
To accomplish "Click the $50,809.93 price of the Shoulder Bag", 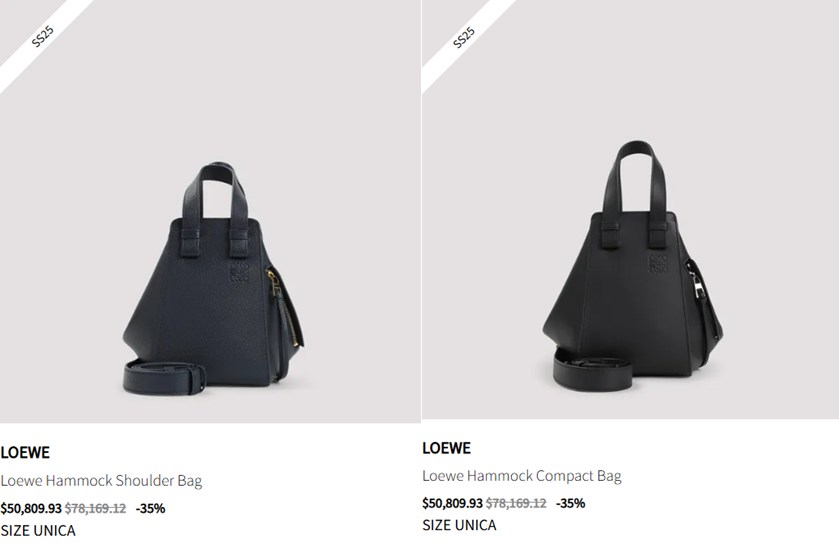I will [x=31, y=508].
